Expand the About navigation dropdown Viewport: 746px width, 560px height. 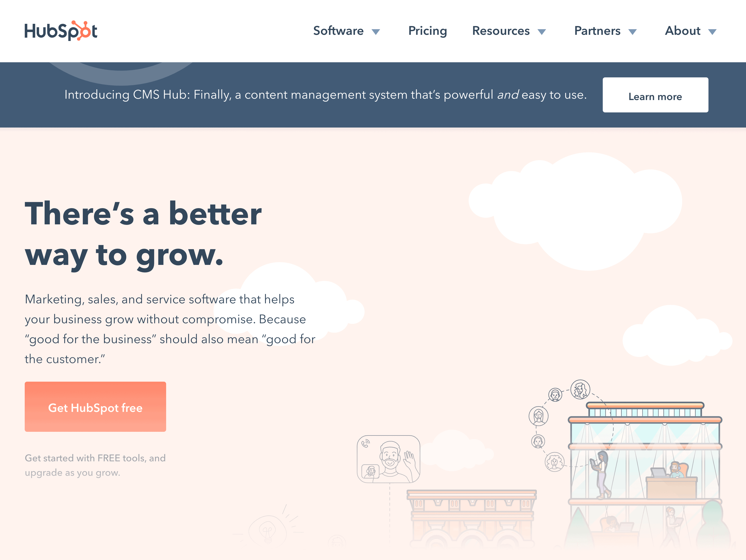(691, 31)
